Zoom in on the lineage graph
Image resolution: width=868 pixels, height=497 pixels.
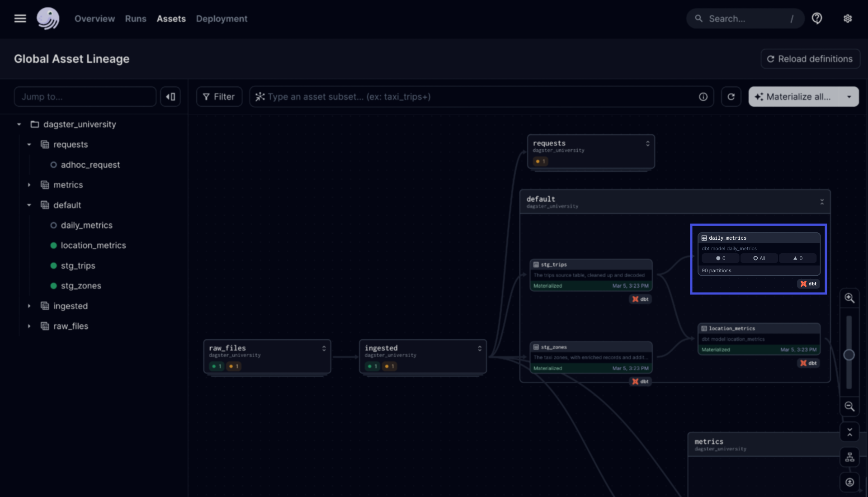coord(849,298)
